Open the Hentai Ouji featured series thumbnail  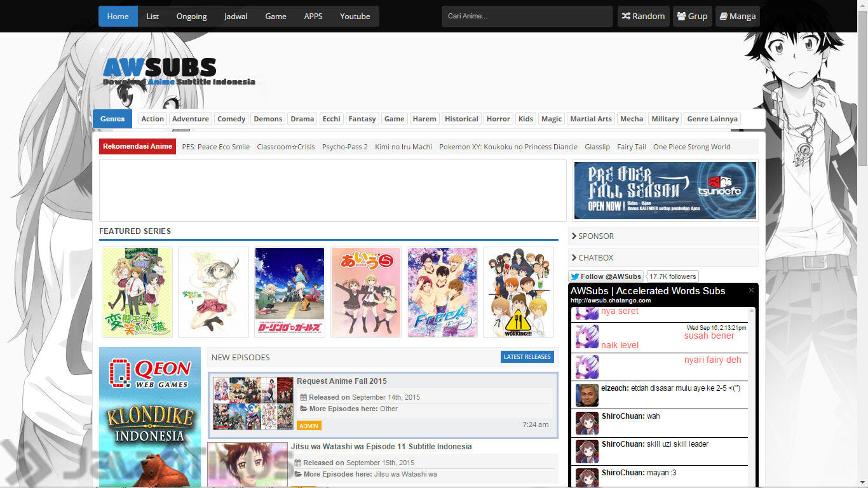[x=137, y=292]
